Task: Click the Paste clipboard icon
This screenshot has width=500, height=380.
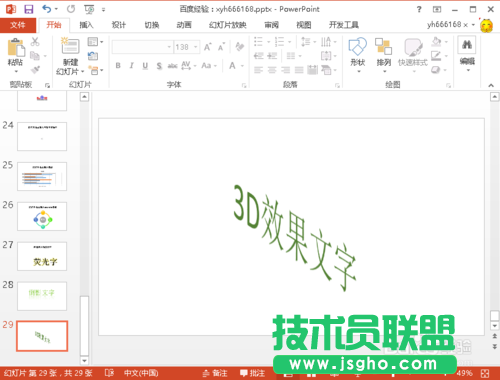Action: (16, 47)
